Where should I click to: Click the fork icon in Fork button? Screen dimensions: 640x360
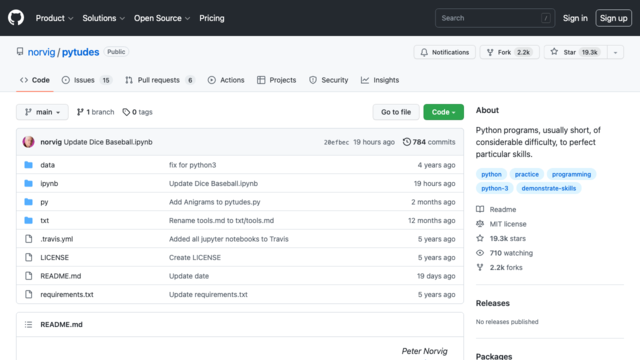[490, 52]
